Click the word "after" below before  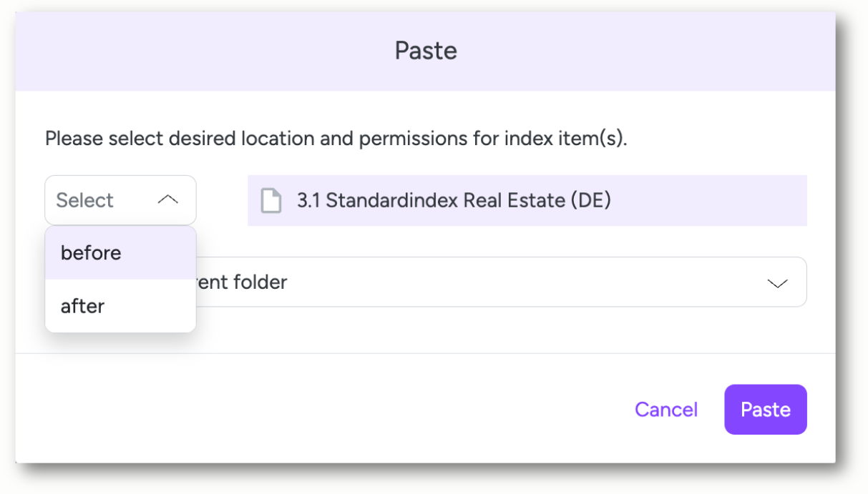click(x=82, y=306)
